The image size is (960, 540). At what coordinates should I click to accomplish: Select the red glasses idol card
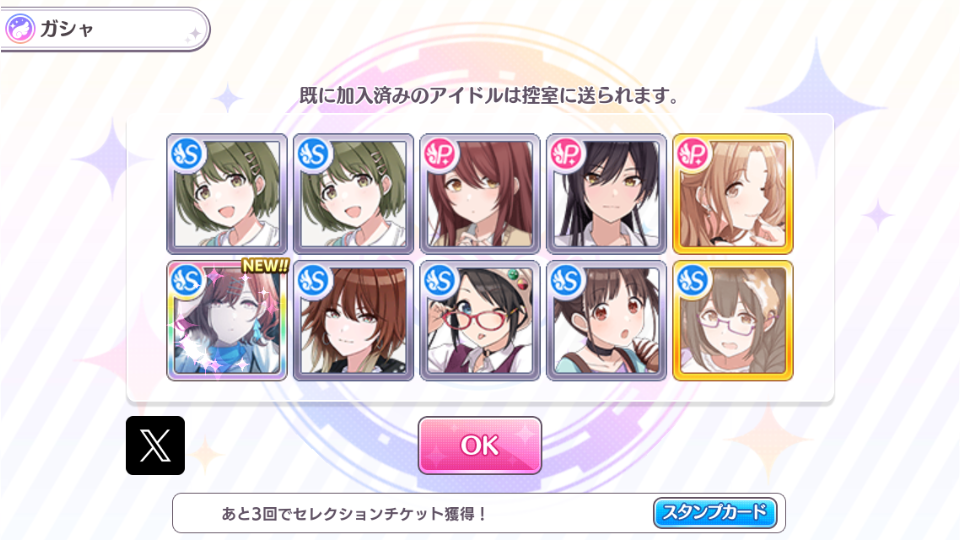click(x=479, y=320)
